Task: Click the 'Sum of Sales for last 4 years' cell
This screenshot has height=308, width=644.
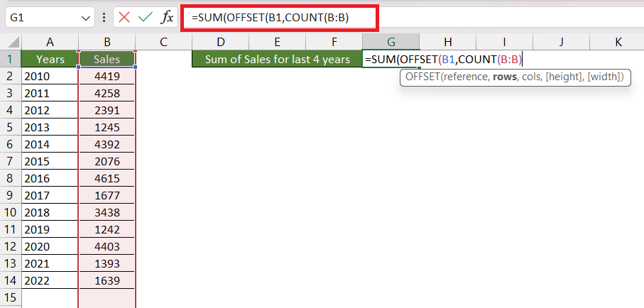Action: pyautogui.click(x=277, y=59)
